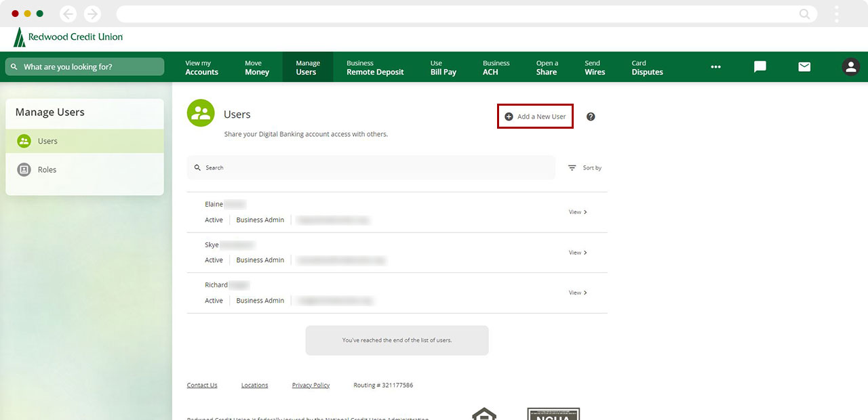Open the Business ACH menu
The image size is (868, 420).
click(x=496, y=68)
